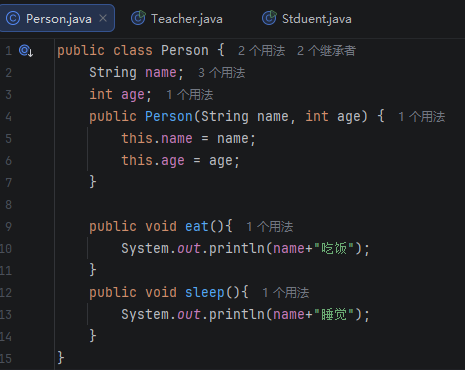465x370 pixels.
Task: Click line number 15 in gutter
Action: click(x=6, y=359)
